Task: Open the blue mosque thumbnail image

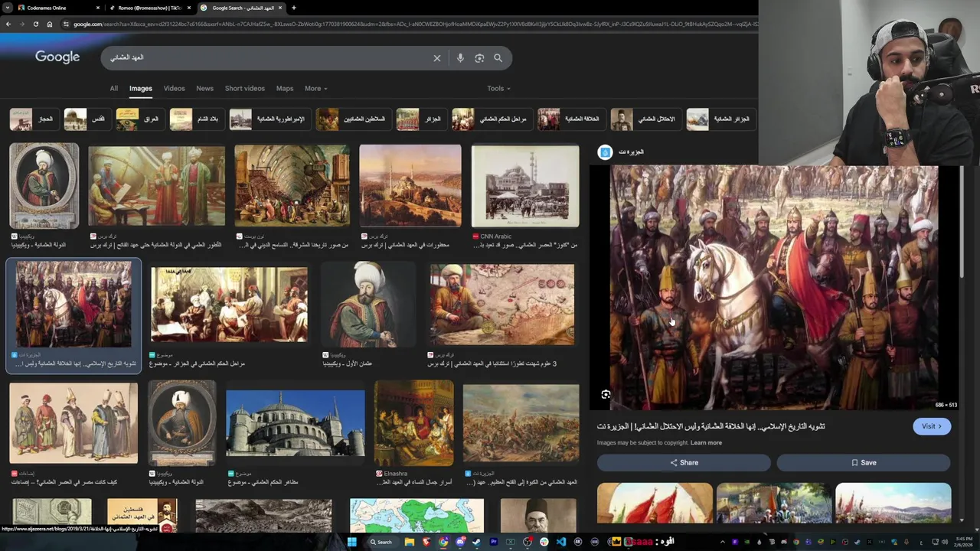Action: [x=296, y=423]
